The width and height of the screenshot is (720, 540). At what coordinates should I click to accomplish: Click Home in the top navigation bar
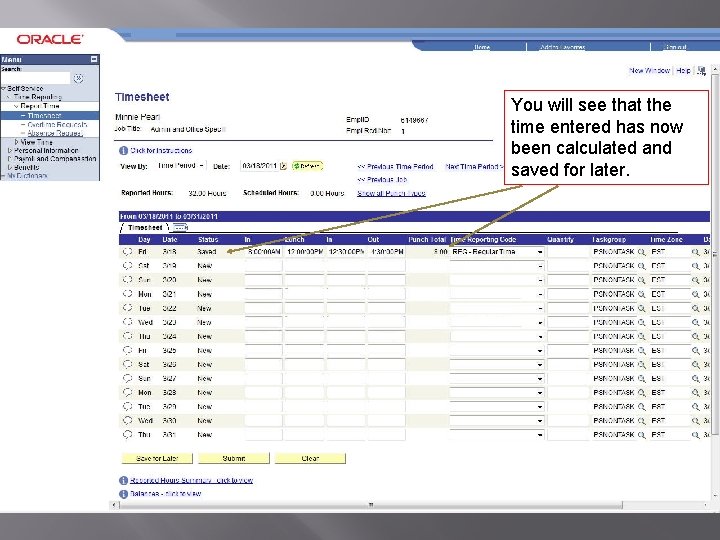(482, 47)
